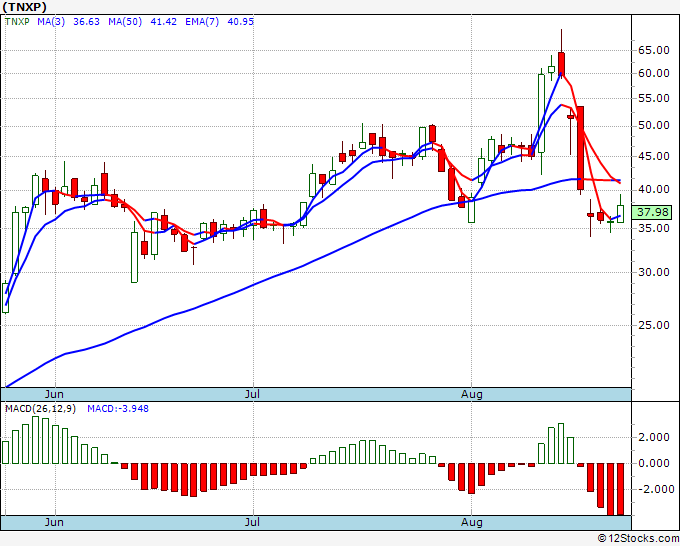The height and width of the screenshot is (546, 680).
Task: Click the 35.00 price axis label
Action: (654, 228)
